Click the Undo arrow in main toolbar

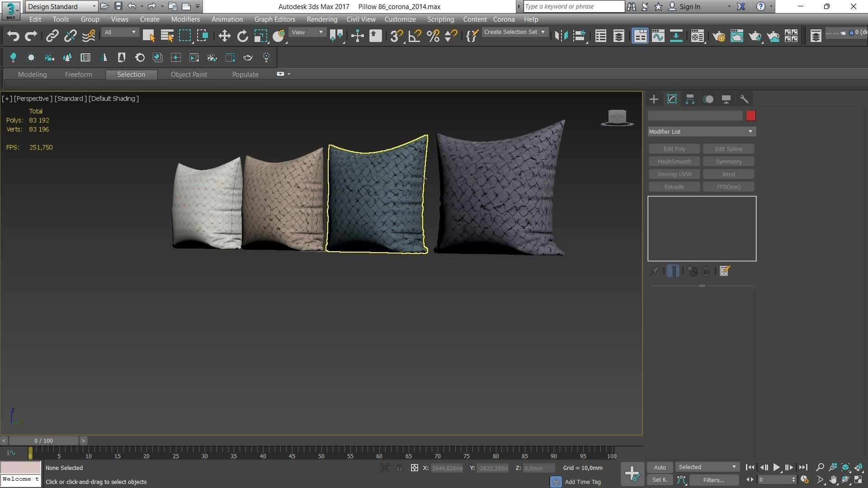13,36
